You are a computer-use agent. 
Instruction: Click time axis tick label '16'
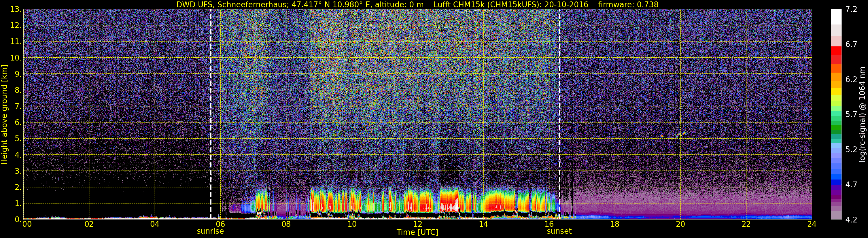point(549,224)
